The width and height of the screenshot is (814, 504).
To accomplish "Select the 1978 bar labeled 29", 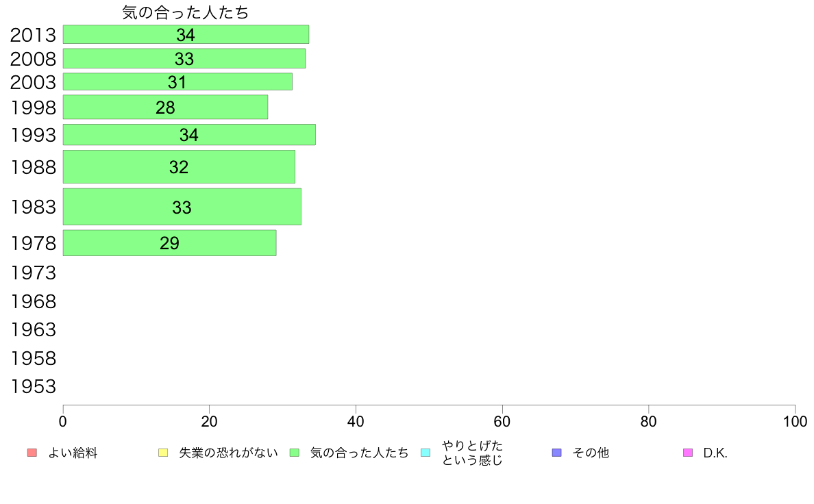I will click(x=170, y=243).
